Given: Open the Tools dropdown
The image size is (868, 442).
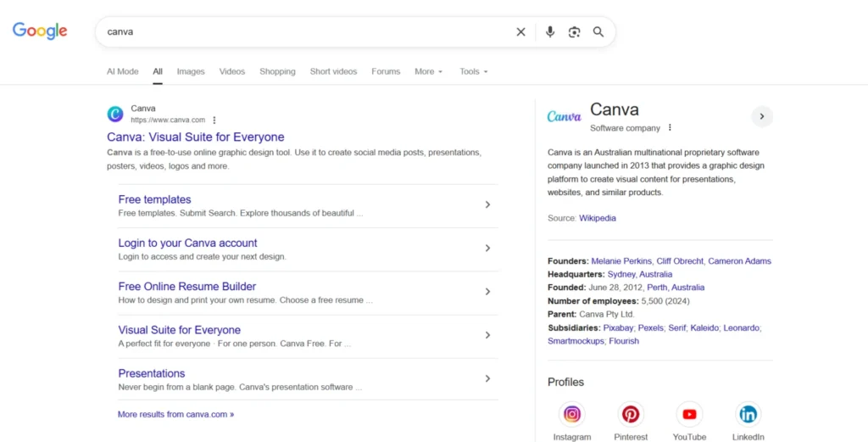Looking at the screenshot, I should (473, 71).
